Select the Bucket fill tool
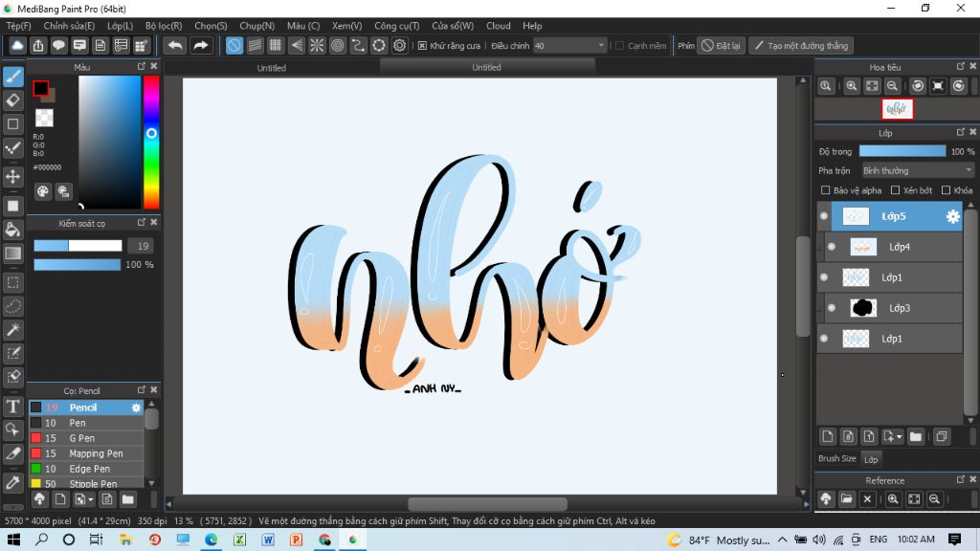The height and width of the screenshot is (551, 980). click(13, 230)
